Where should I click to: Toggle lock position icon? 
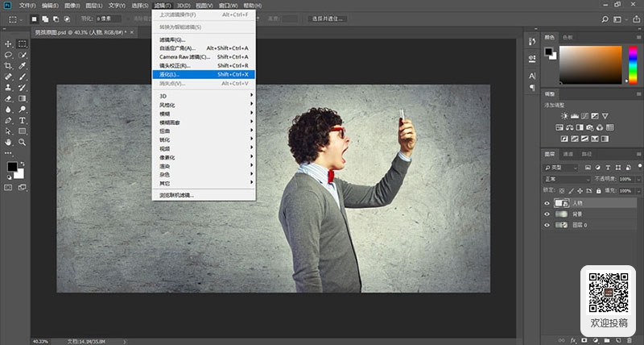(580, 191)
